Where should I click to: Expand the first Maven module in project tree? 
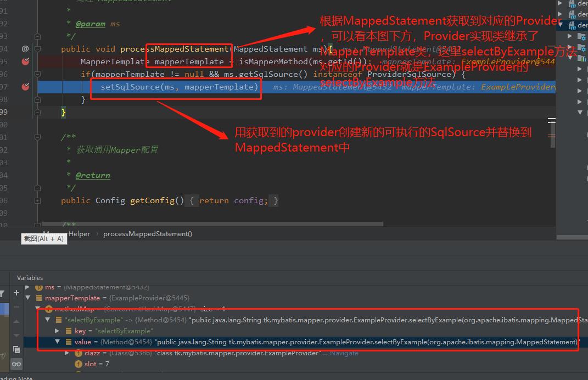(x=560, y=3)
